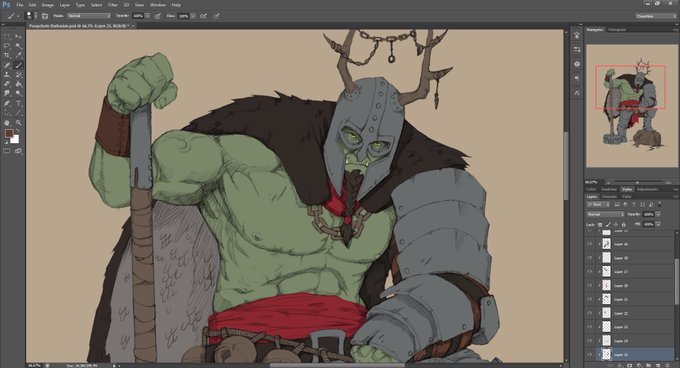Click the Quick Mask mode icon

(x=7, y=151)
